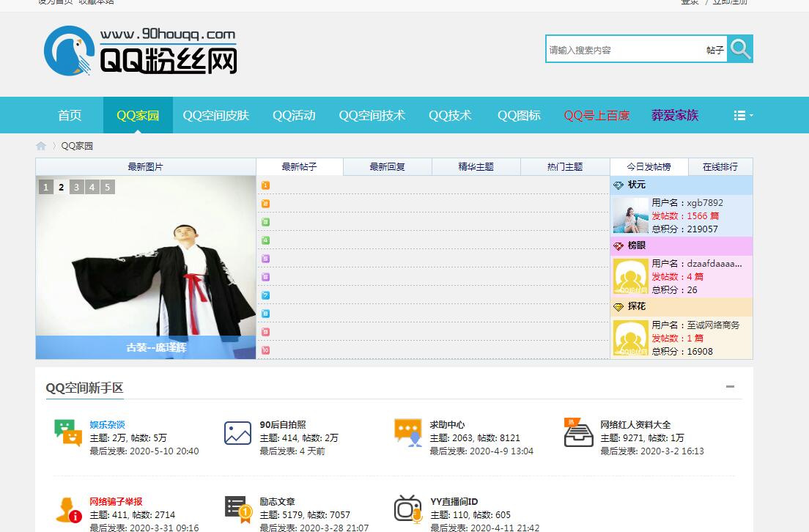This screenshot has height=532, width=809.
Task: Click rank 9 red bullet in list
Action: click(266, 332)
